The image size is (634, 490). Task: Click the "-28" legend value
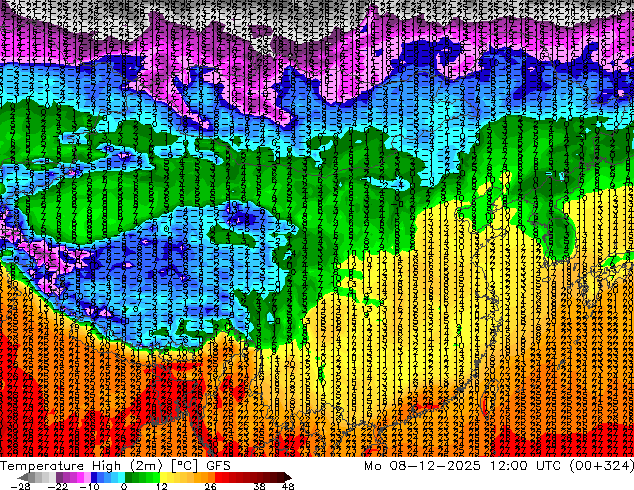21,486
